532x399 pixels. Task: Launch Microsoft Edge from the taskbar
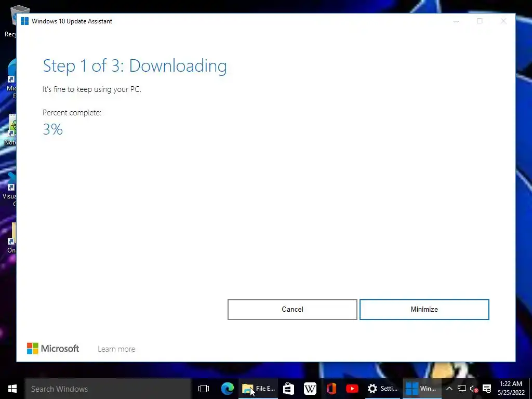click(228, 389)
